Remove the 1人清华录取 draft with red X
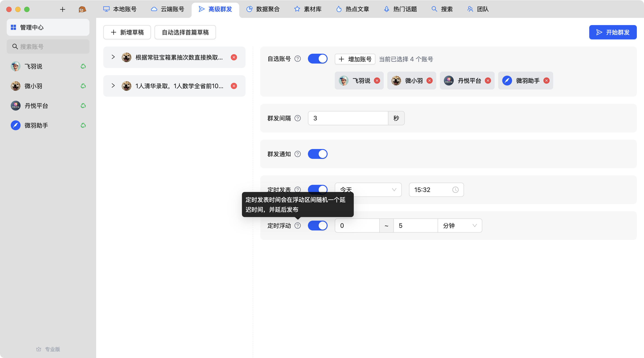644x358 pixels. 234,86
